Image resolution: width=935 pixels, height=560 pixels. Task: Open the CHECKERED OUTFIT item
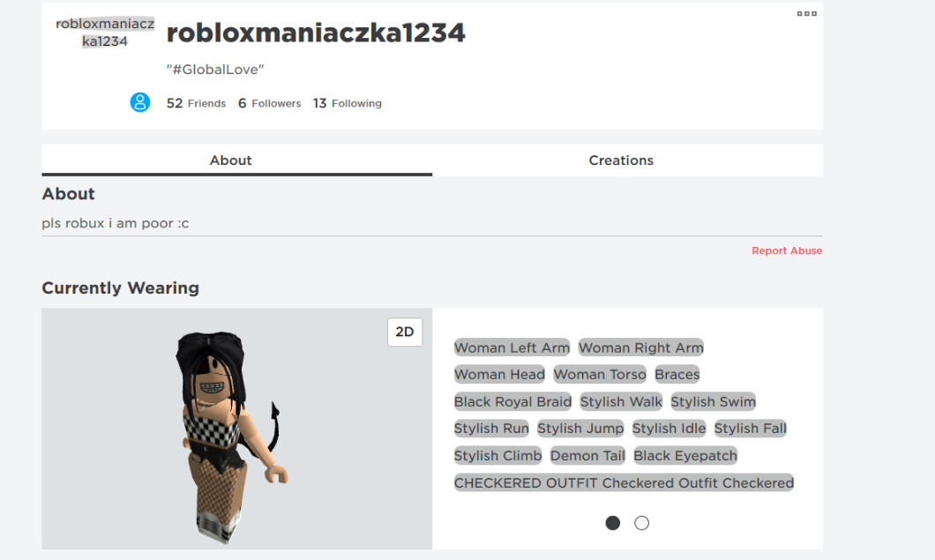tap(624, 482)
